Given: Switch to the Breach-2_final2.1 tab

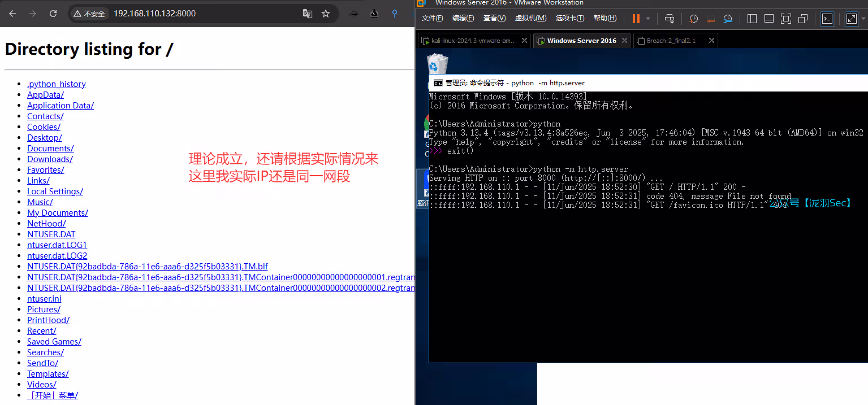Looking at the screenshot, I should tap(671, 41).
